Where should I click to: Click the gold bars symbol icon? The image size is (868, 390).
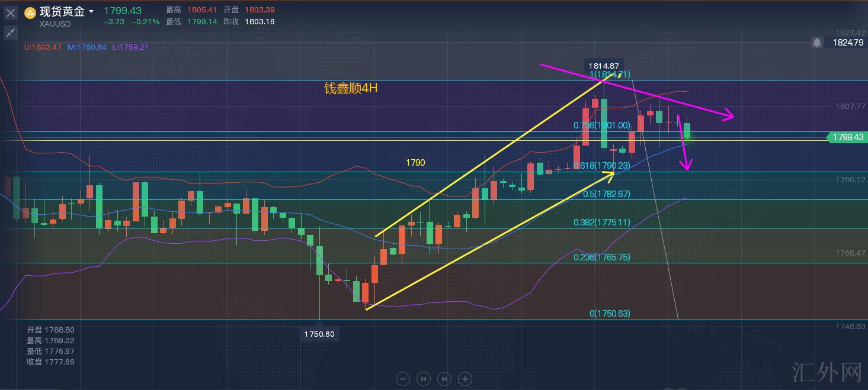(30, 12)
